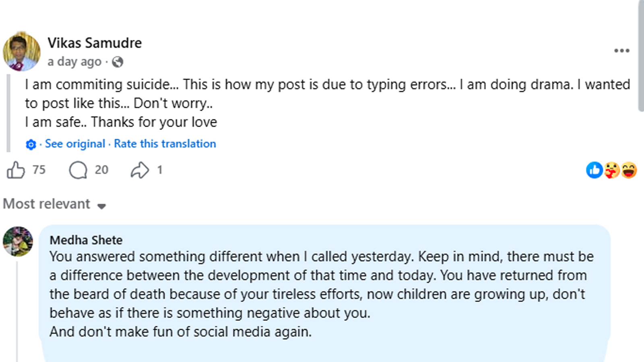Click the Care hug reaction emoji
Screen dimensions: 644x362
pos(611,170)
